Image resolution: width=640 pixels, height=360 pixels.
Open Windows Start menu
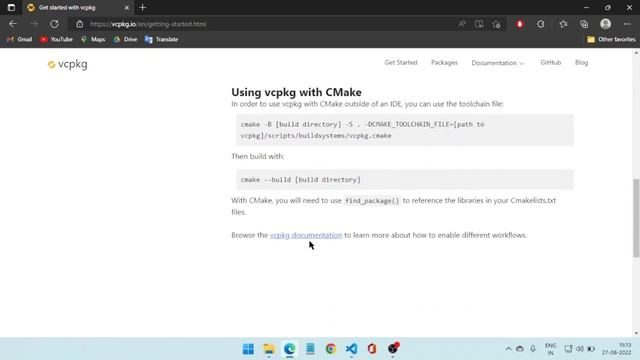[x=248, y=349]
